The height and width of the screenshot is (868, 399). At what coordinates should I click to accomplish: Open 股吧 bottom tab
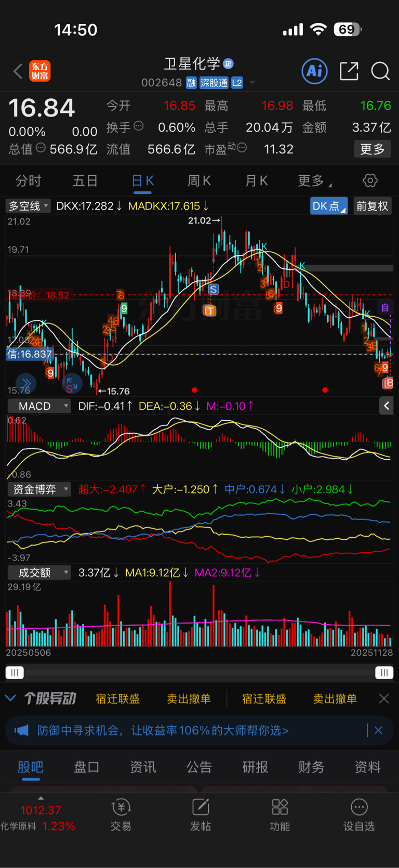coord(31,767)
